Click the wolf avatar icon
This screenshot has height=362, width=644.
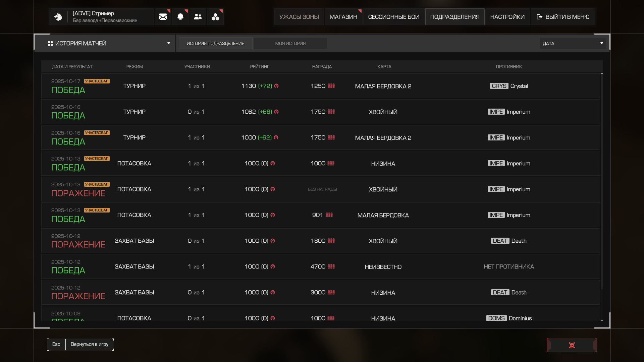58,17
